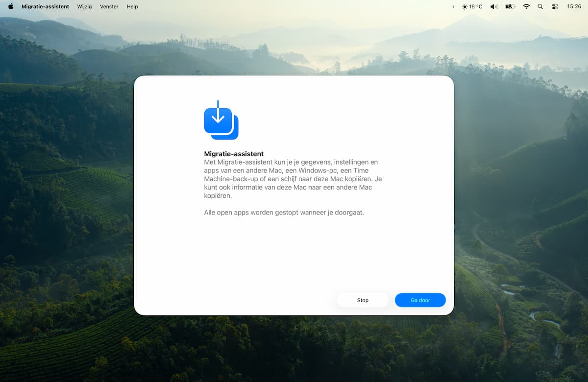
Task: Click the Migratie-assistent download icon
Action: (x=221, y=120)
